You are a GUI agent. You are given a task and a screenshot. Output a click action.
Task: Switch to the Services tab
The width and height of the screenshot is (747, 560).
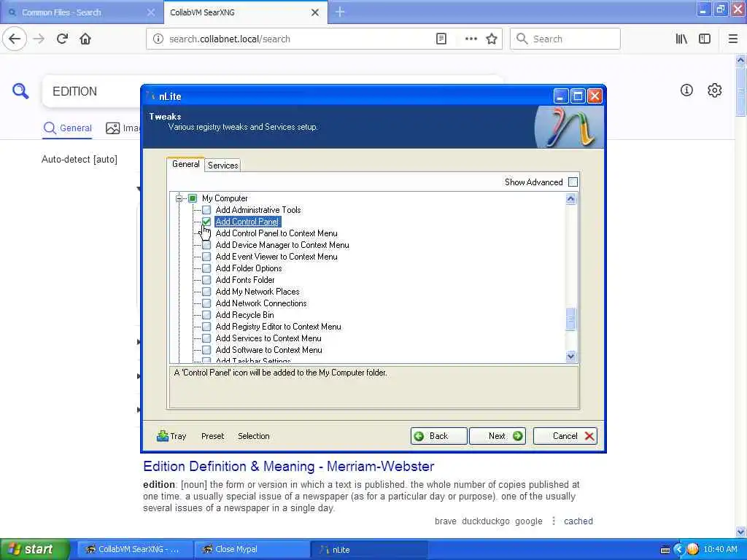223,166
